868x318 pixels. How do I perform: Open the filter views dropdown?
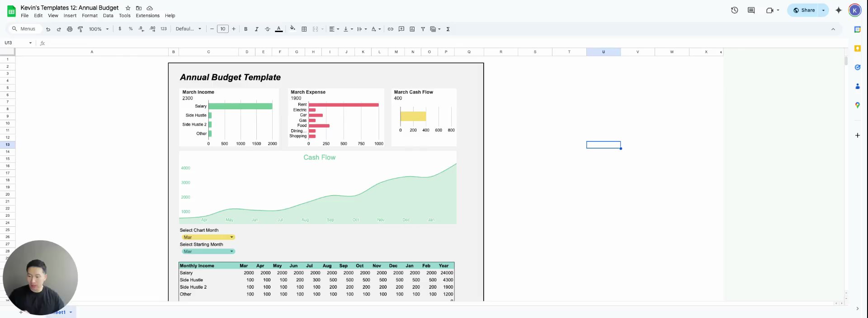435,29
